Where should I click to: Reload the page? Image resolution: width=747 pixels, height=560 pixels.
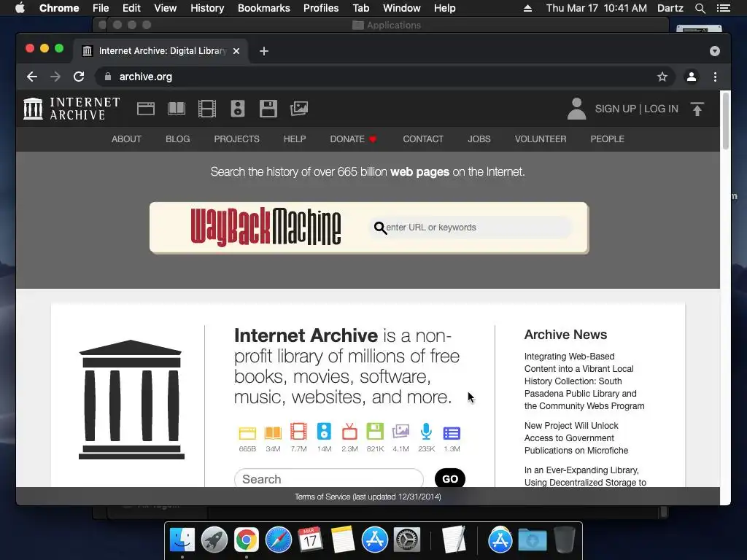coord(79,77)
